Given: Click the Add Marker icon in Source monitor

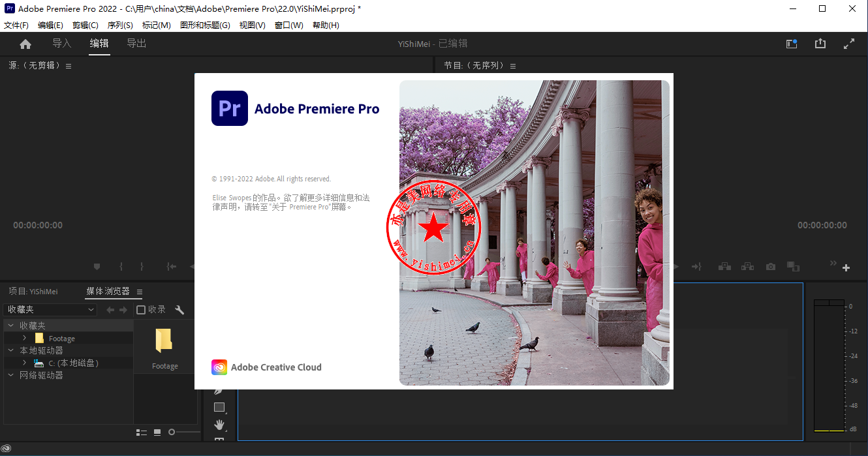Looking at the screenshot, I should pos(97,266).
